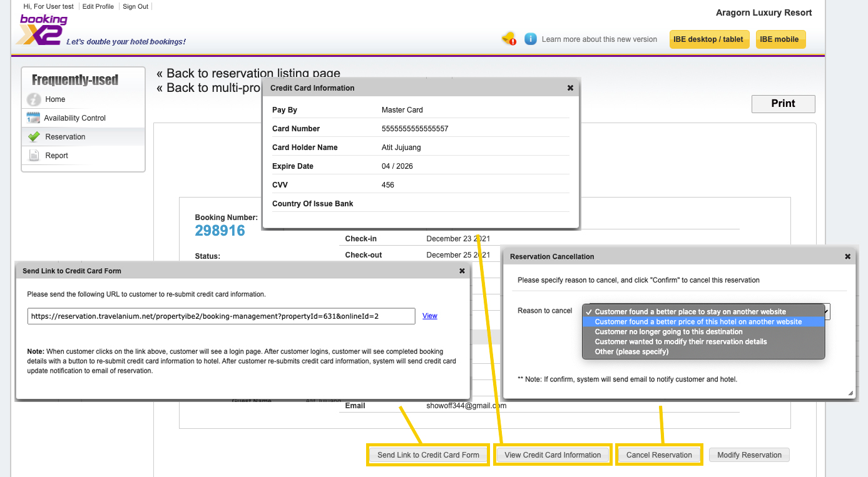Choose 'Customer no longer going to this destination'
The image size is (868, 477).
point(668,332)
